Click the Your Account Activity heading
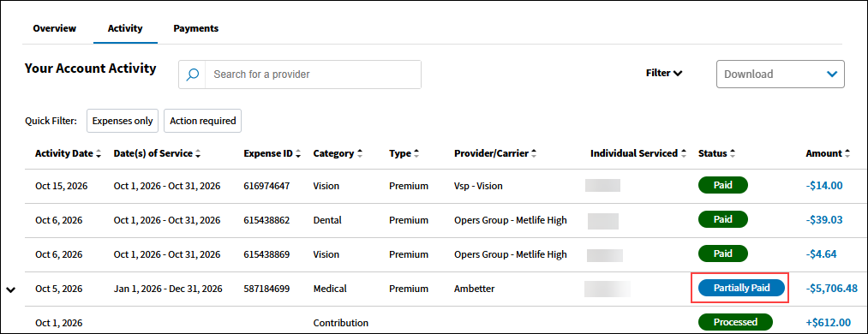 (90, 69)
